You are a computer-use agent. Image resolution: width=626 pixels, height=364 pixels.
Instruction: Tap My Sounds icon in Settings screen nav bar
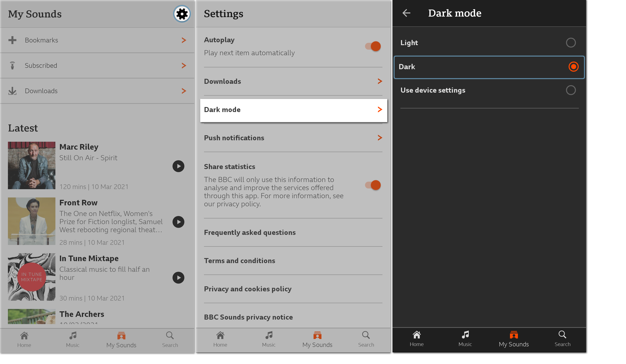pos(317,335)
